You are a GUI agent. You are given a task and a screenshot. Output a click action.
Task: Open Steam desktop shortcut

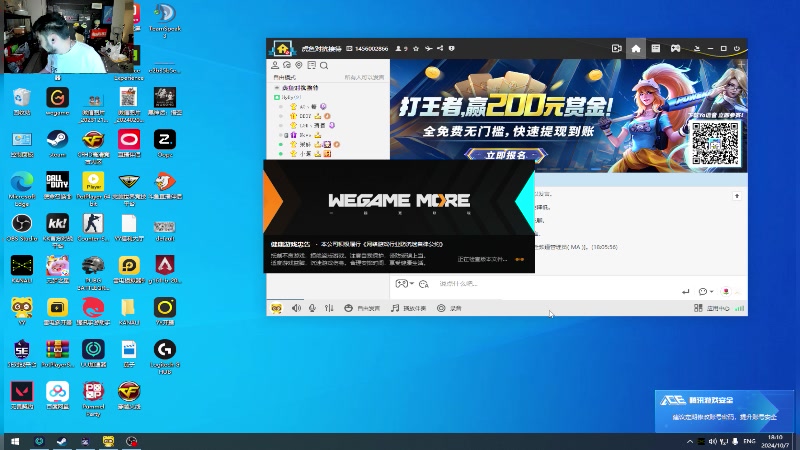[57, 143]
